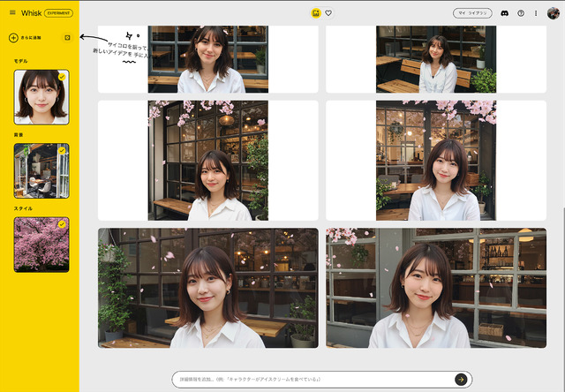The width and height of the screenshot is (565, 392).
Task: Open the portrait result with warmly lit cafe interior
Action: (436, 161)
